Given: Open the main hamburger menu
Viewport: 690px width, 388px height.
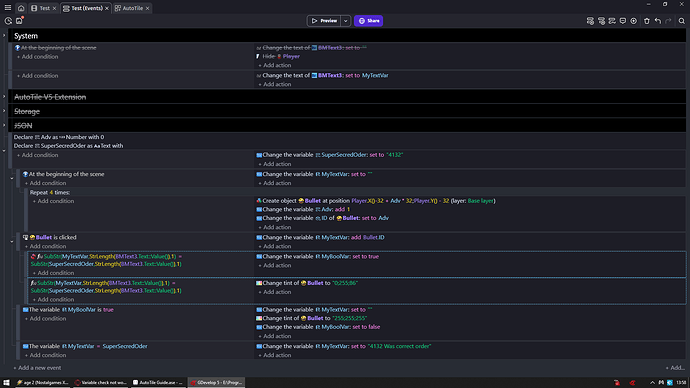Looking at the screenshot, I should coord(7,7).
